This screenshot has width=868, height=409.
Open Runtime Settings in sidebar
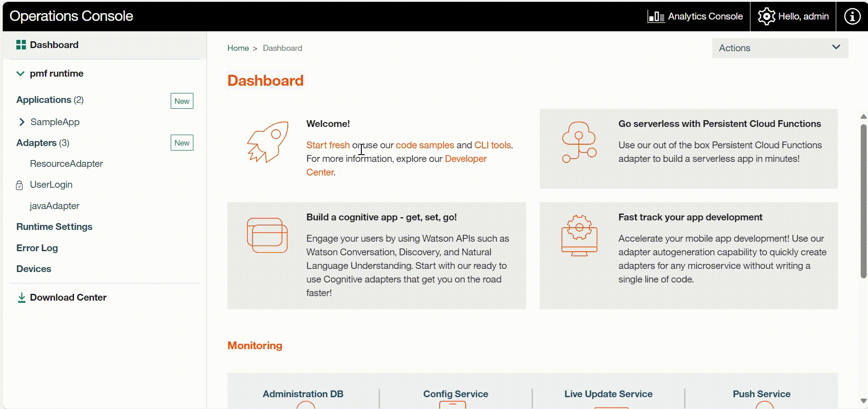54,227
